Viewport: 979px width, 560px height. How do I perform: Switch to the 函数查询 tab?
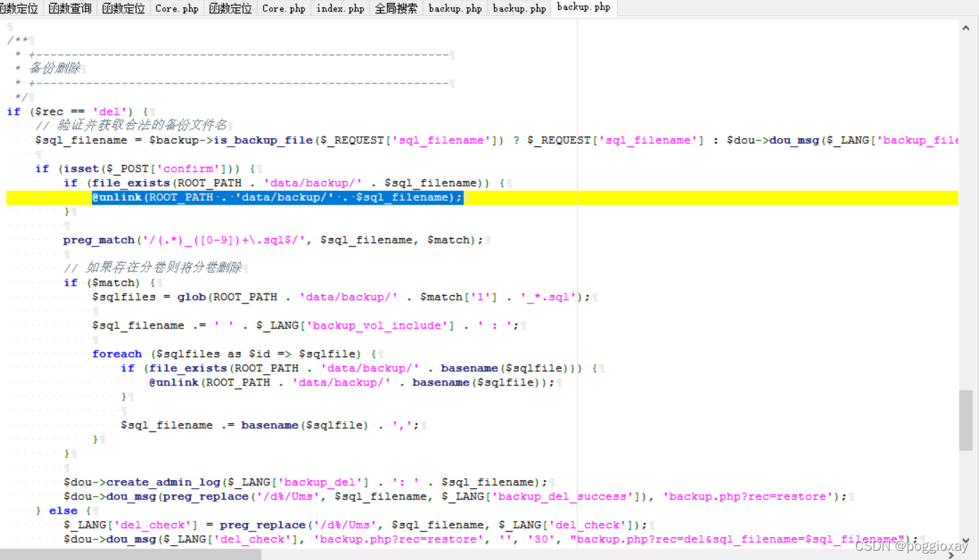point(69,9)
